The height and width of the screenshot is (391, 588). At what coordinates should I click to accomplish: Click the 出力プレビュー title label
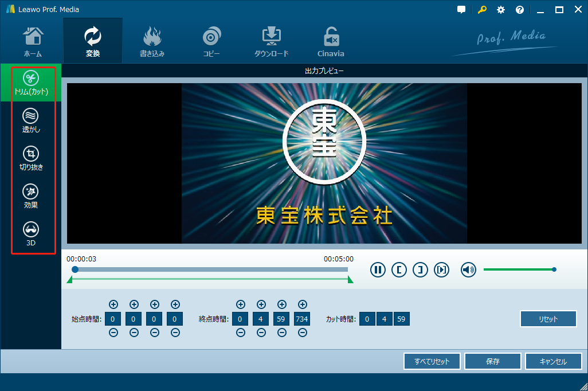click(324, 71)
